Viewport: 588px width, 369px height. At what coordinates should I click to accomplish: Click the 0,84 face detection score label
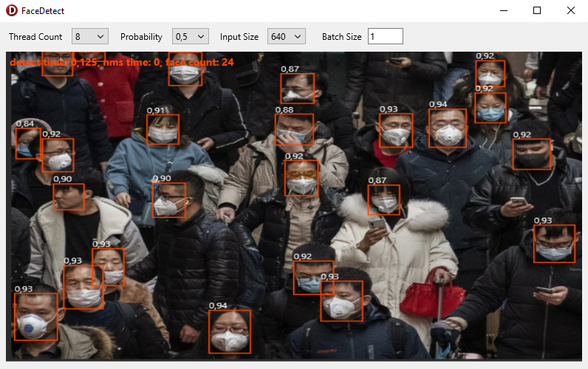point(25,124)
